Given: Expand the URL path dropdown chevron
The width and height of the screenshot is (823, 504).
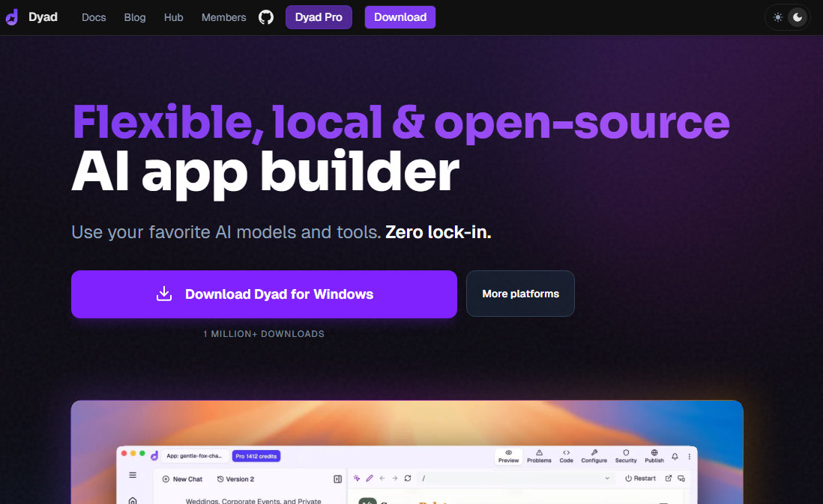Looking at the screenshot, I should [x=606, y=479].
